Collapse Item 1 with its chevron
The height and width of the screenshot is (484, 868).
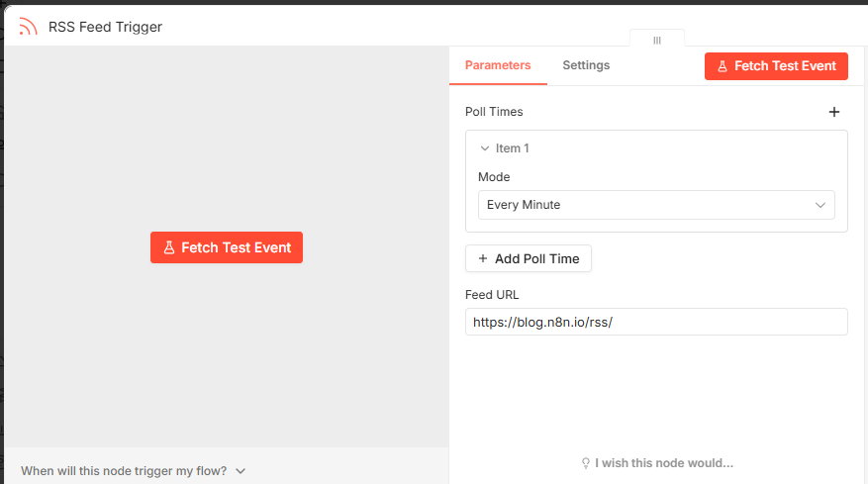(484, 148)
